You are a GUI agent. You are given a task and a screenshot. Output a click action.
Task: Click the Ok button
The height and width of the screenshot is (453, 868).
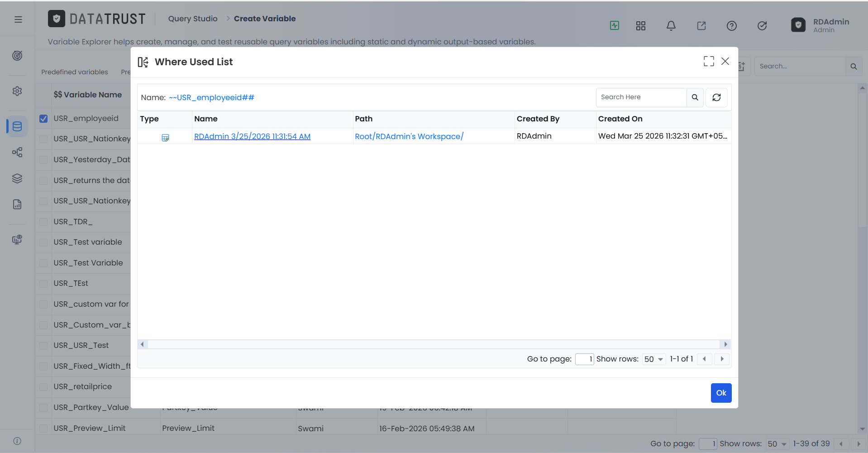[x=721, y=393]
